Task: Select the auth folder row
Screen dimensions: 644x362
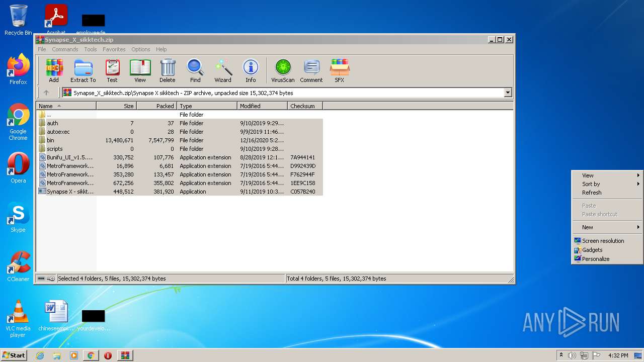Action: (180, 123)
